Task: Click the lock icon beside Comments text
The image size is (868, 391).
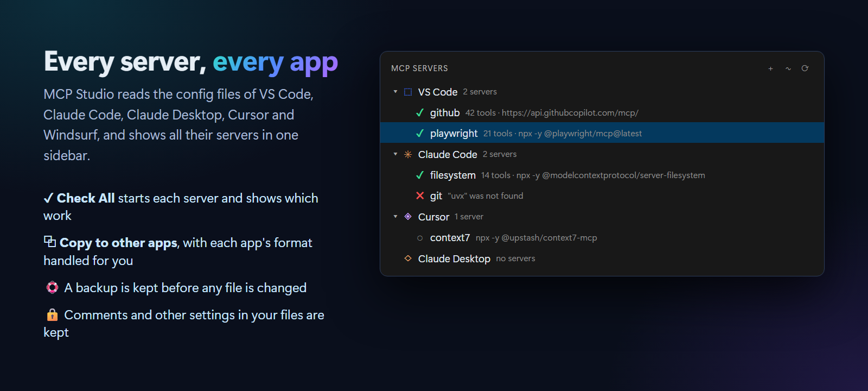Action: click(52, 314)
